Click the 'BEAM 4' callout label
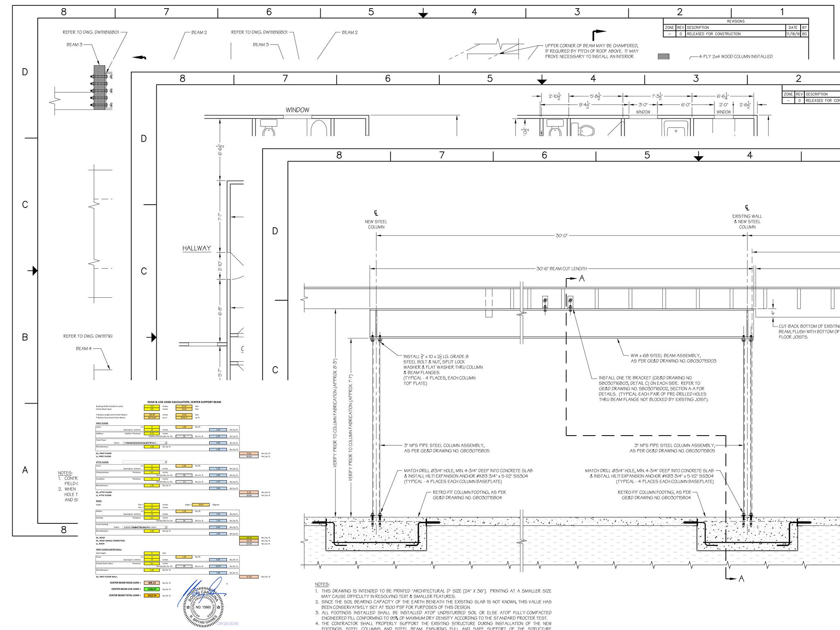The image size is (840, 630). (x=84, y=349)
